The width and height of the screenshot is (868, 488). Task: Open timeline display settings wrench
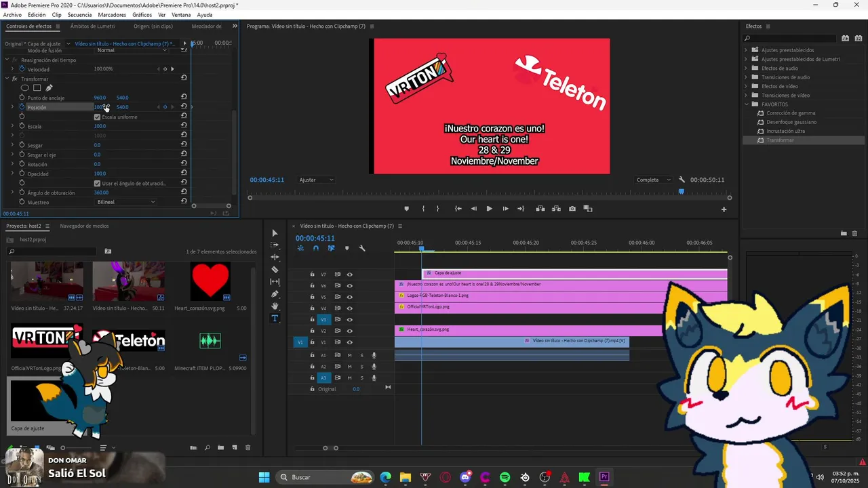coord(362,248)
